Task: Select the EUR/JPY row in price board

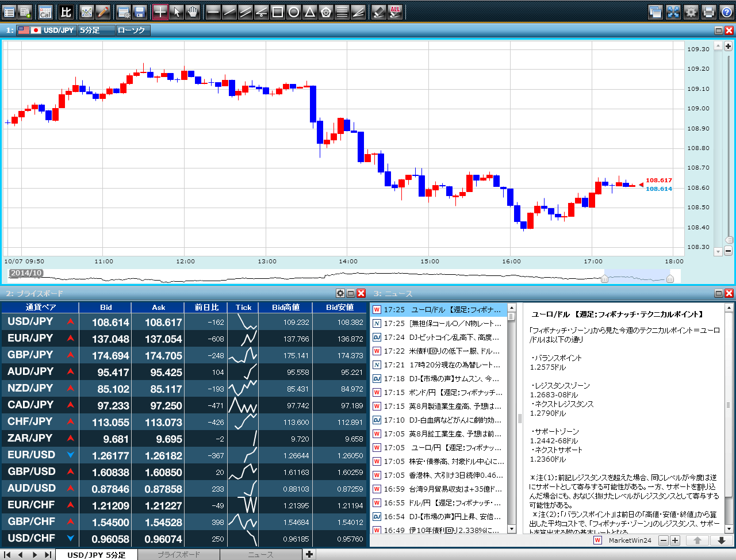Action: coord(184,339)
